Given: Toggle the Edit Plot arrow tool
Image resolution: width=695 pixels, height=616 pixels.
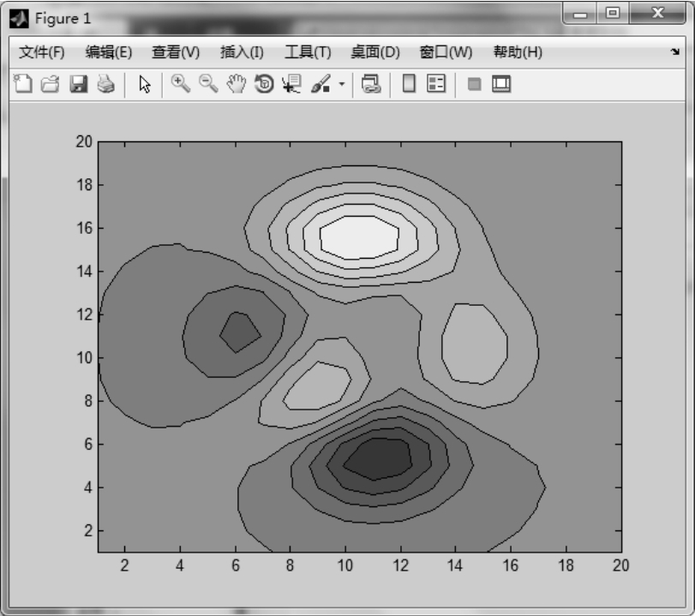Looking at the screenshot, I should (x=145, y=84).
